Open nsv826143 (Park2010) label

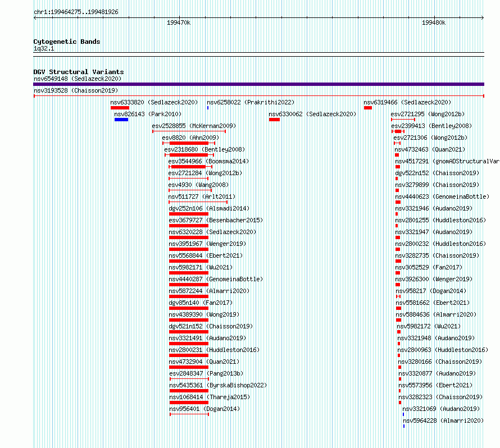tap(148, 114)
